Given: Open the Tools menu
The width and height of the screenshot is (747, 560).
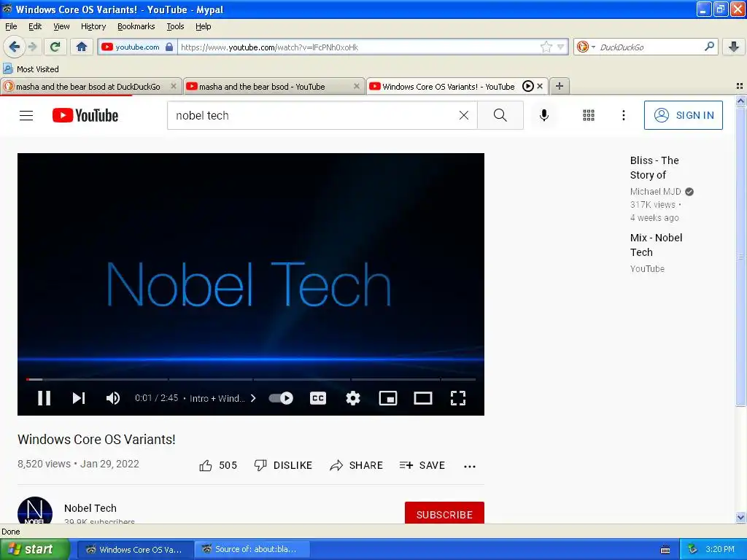Looking at the screenshot, I should click(175, 26).
